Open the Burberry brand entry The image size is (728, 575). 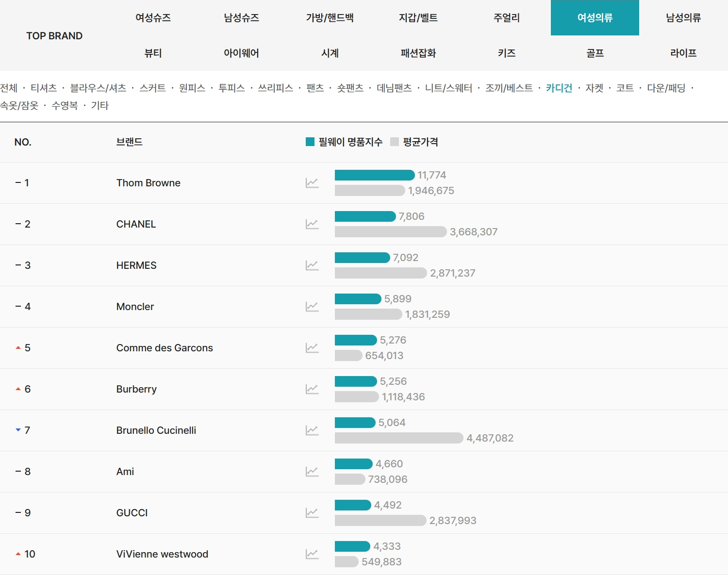coord(136,389)
